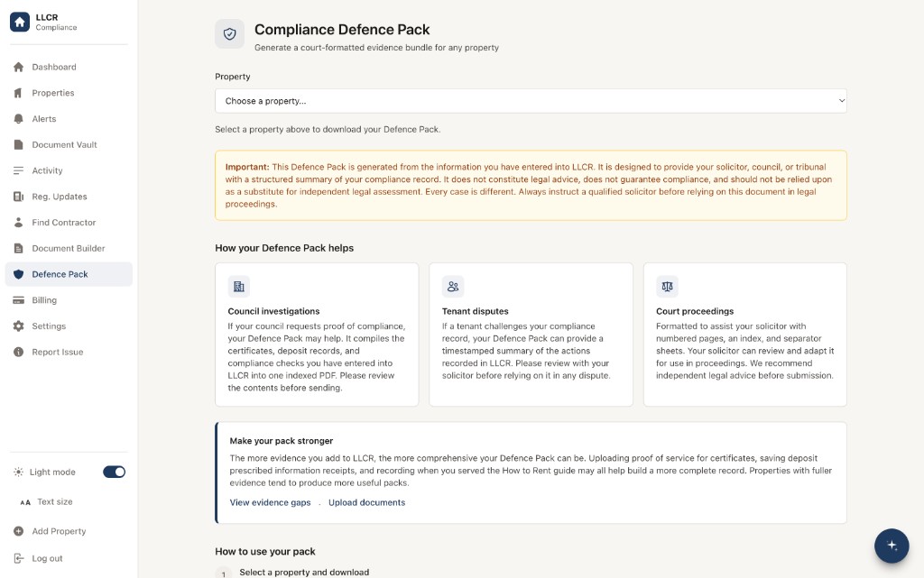Screen dimensions: 924x578
Task: Click the Document Builder page icon
Action: click(x=18, y=248)
